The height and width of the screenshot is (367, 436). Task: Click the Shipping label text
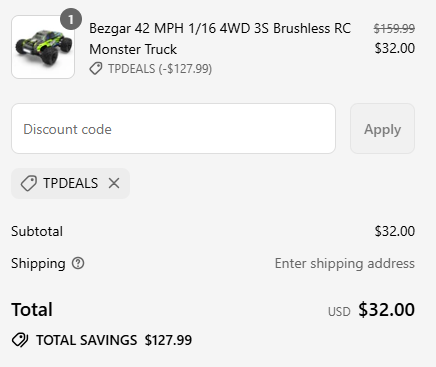[x=38, y=263]
